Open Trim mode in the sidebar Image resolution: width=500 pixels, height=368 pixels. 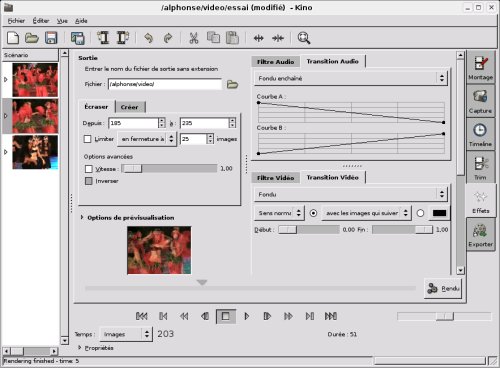pos(480,167)
